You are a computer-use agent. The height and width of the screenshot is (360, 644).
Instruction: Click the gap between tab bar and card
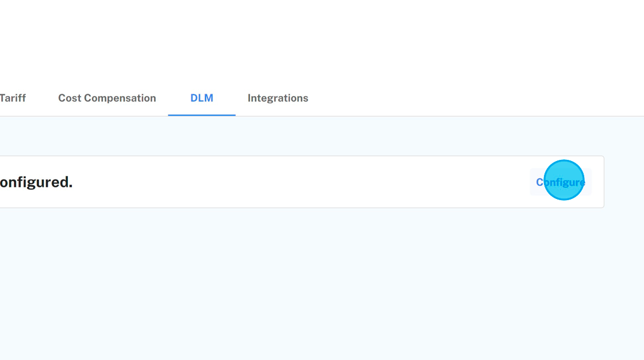coord(287,136)
